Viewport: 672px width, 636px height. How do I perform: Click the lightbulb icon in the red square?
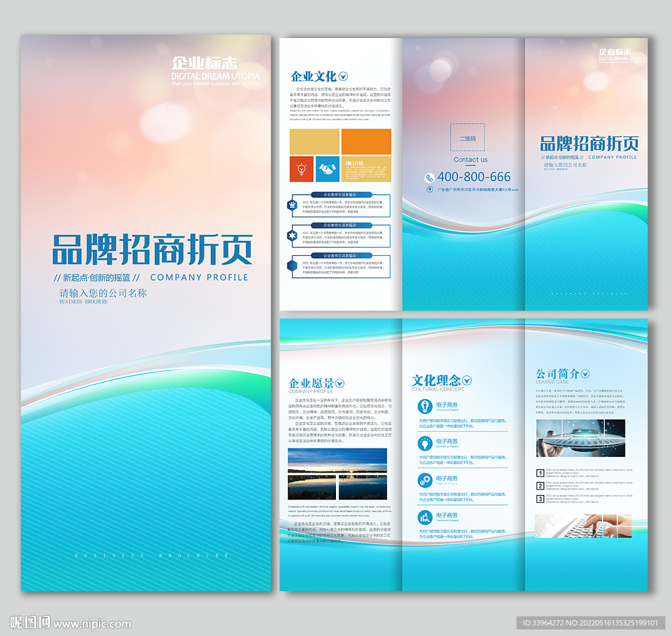click(302, 169)
